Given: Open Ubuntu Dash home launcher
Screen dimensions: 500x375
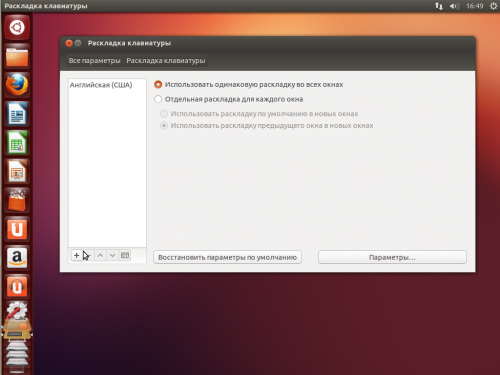Looking at the screenshot, I should coord(17,27).
